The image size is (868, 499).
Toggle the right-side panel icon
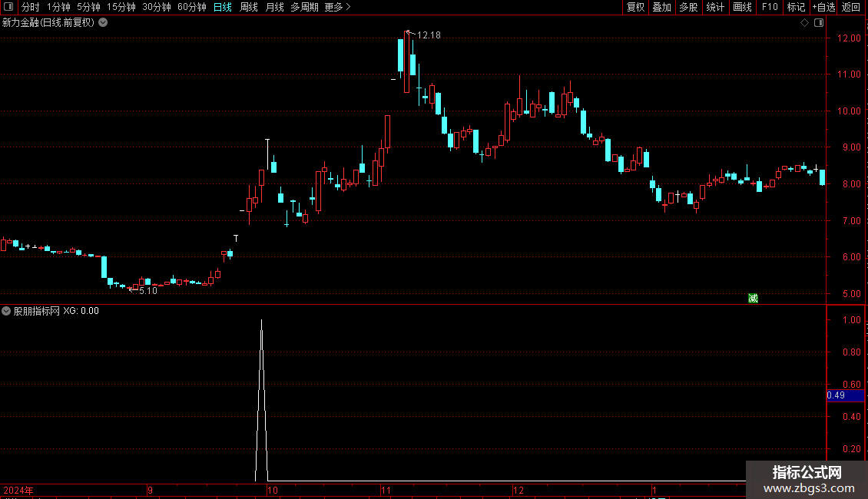tap(819, 23)
